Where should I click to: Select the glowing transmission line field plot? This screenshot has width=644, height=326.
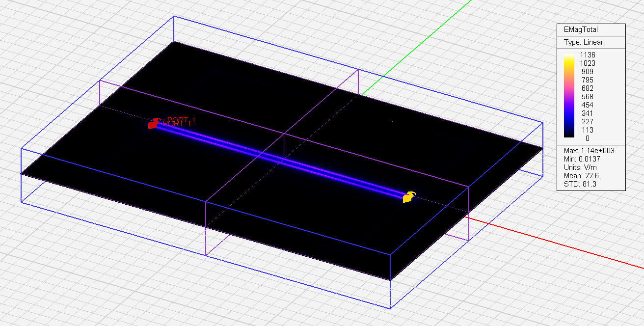(x=282, y=160)
